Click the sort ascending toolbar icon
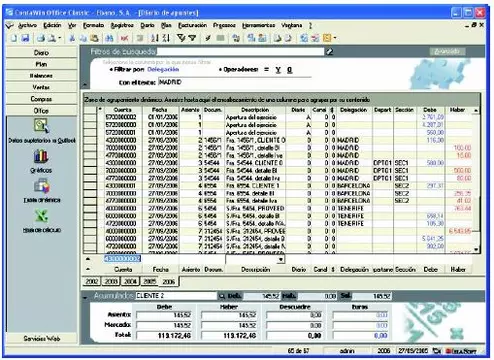The height and width of the screenshot is (360, 494). [154, 38]
